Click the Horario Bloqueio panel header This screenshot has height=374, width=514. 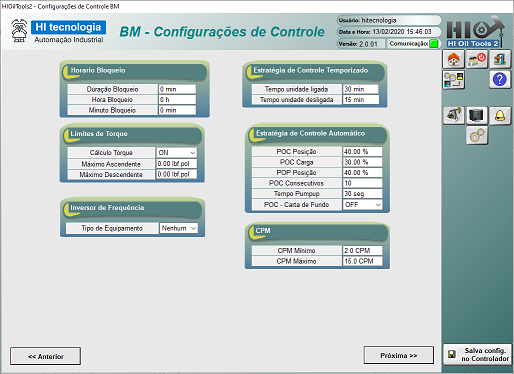[135, 71]
